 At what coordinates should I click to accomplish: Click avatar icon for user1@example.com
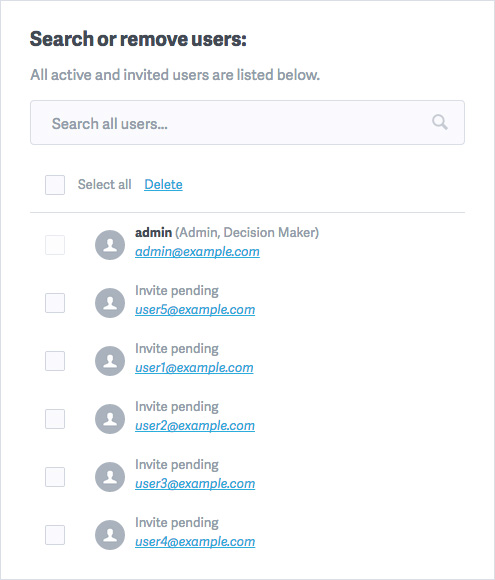pyautogui.click(x=110, y=361)
